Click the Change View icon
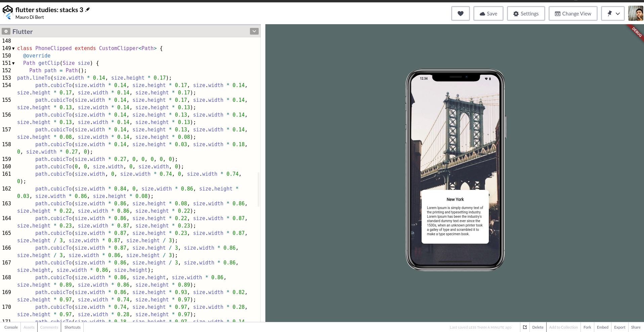 pos(558,13)
